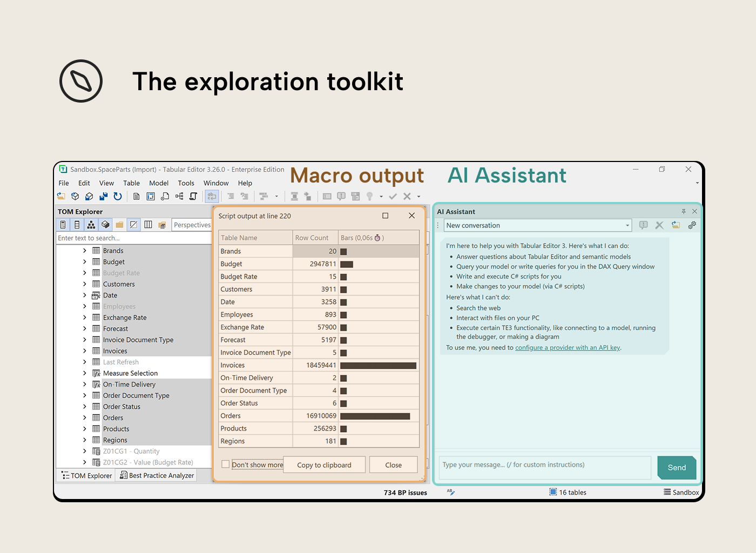Click the Open file icon in the toolbar
The image size is (756, 553).
(x=61, y=196)
